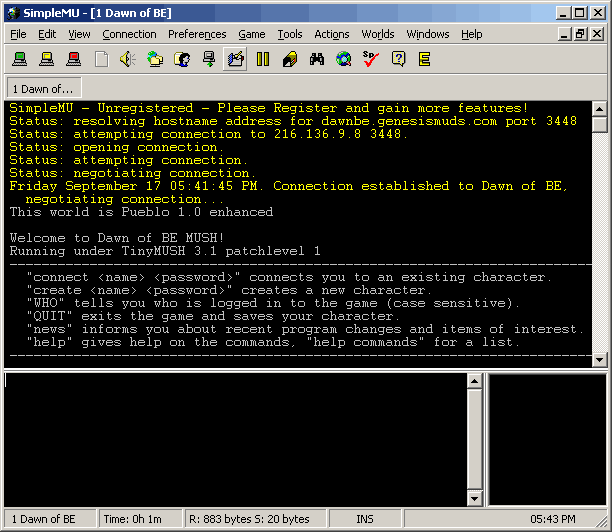Click the INS indicator in status bar
The image size is (612, 532).
(x=365, y=519)
